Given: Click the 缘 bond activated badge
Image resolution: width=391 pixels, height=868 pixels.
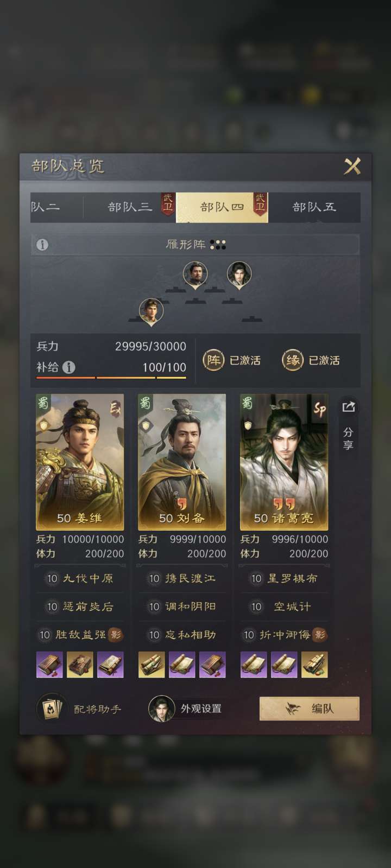Looking at the screenshot, I should pyautogui.click(x=311, y=360).
